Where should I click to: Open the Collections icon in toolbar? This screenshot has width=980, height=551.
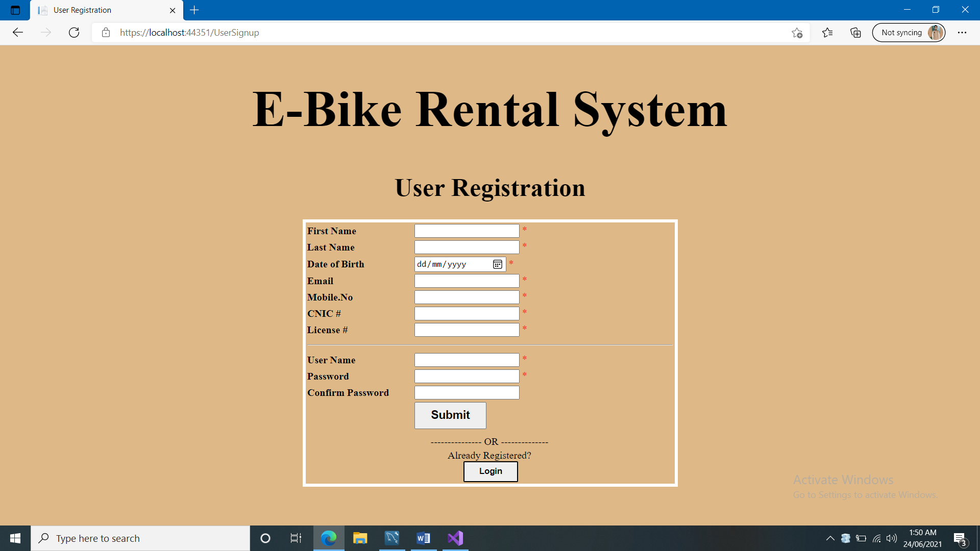[855, 32]
